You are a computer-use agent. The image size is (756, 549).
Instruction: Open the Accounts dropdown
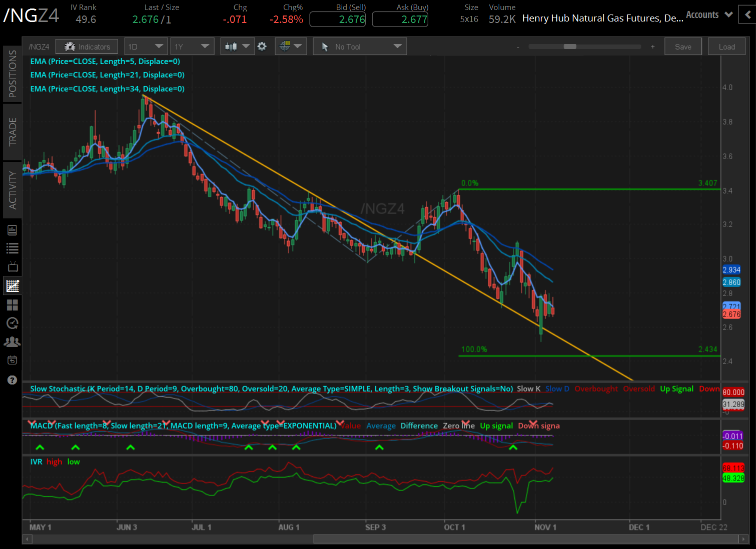click(709, 15)
